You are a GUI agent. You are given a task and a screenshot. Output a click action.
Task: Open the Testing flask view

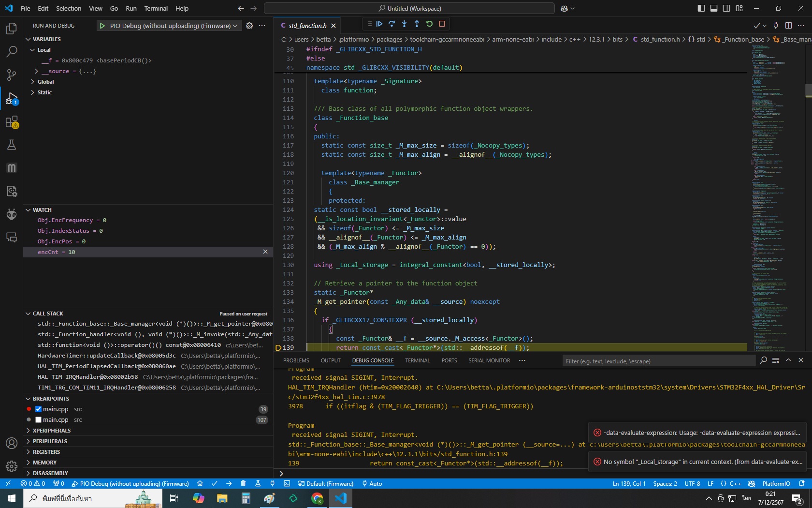[x=12, y=145]
